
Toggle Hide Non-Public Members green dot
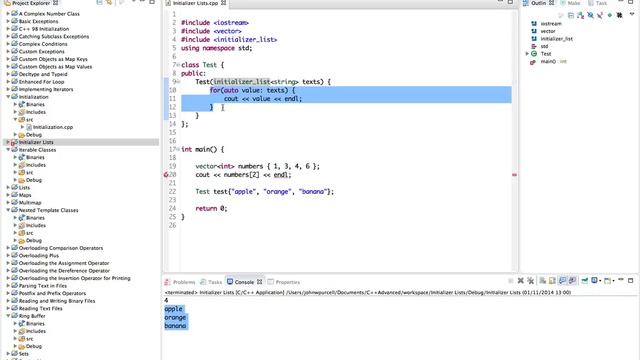point(610,15)
